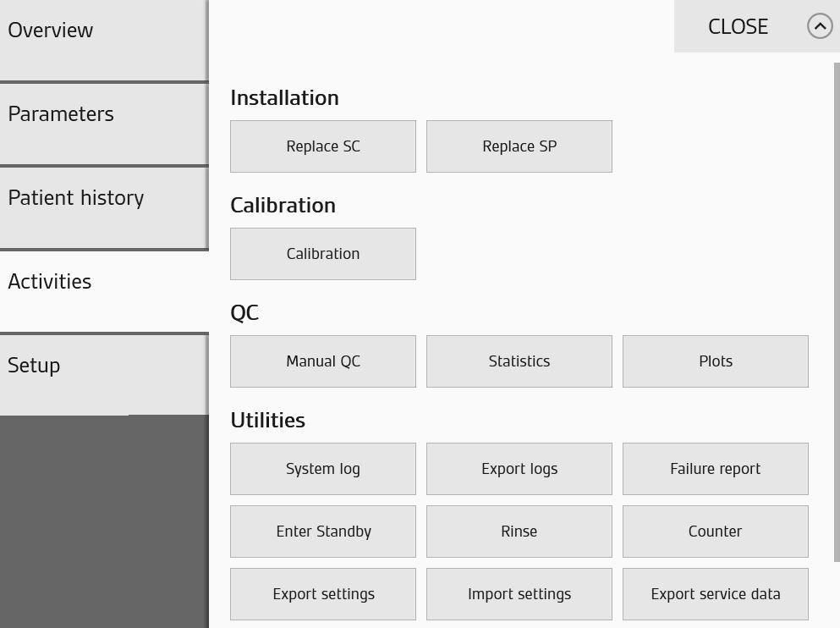Select the Activities tab
Image resolution: width=840 pixels, height=628 pixels.
tap(104, 291)
